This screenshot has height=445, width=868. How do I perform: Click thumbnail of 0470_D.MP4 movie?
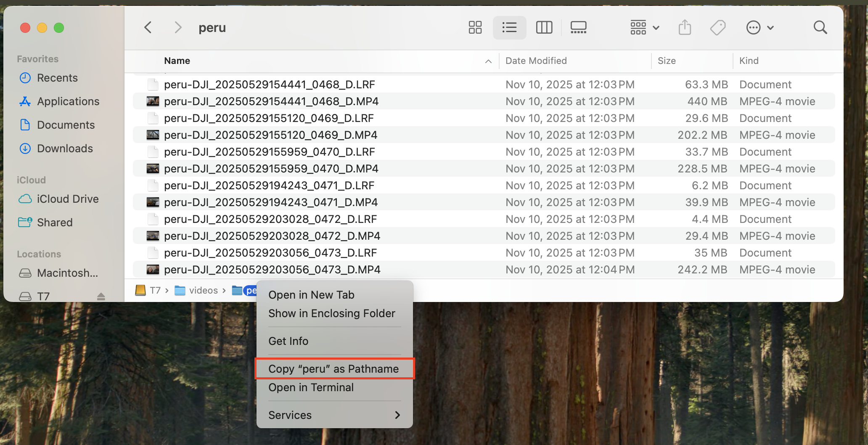(153, 169)
